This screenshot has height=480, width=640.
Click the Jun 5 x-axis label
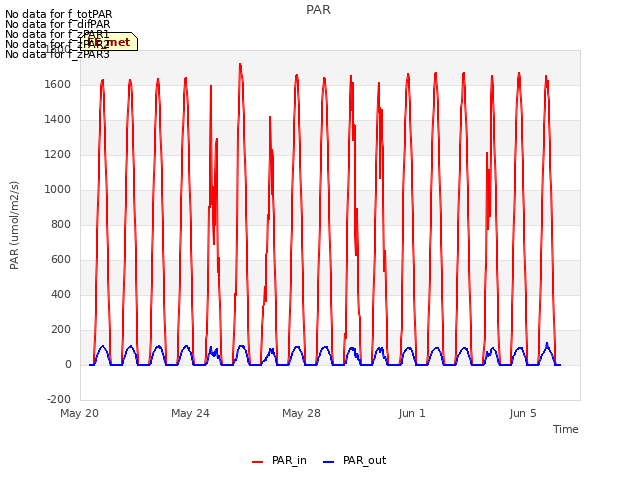[x=523, y=413]
